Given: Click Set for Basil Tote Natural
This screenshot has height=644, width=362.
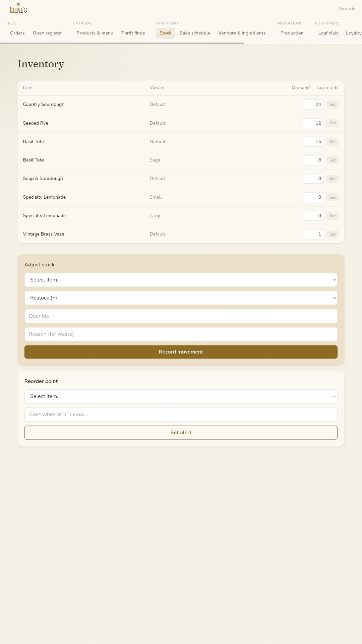Looking at the screenshot, I should point(333,142).
